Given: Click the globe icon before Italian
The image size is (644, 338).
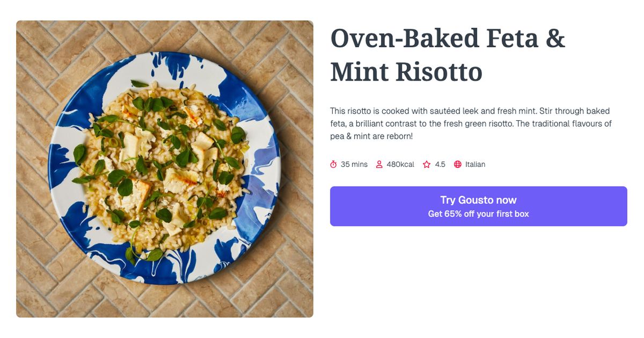Looking at the screenshot, I should (457, 164).
